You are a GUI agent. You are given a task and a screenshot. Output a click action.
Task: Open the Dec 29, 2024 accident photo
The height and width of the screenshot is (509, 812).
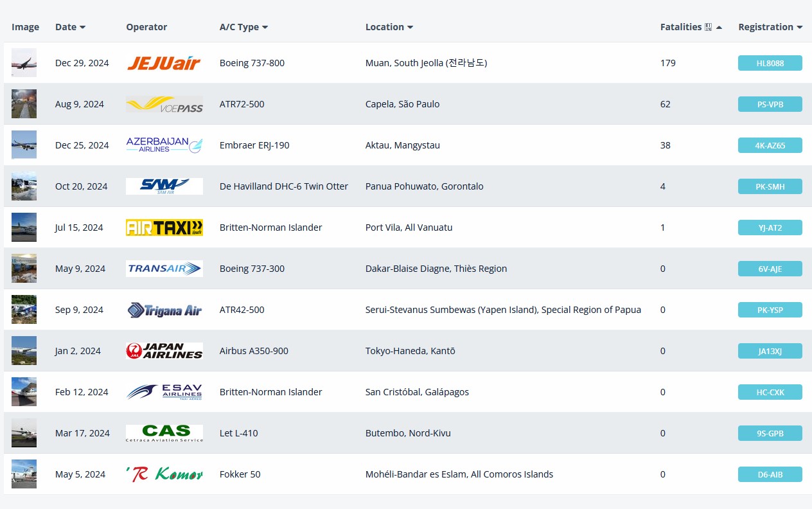[24, 63]
